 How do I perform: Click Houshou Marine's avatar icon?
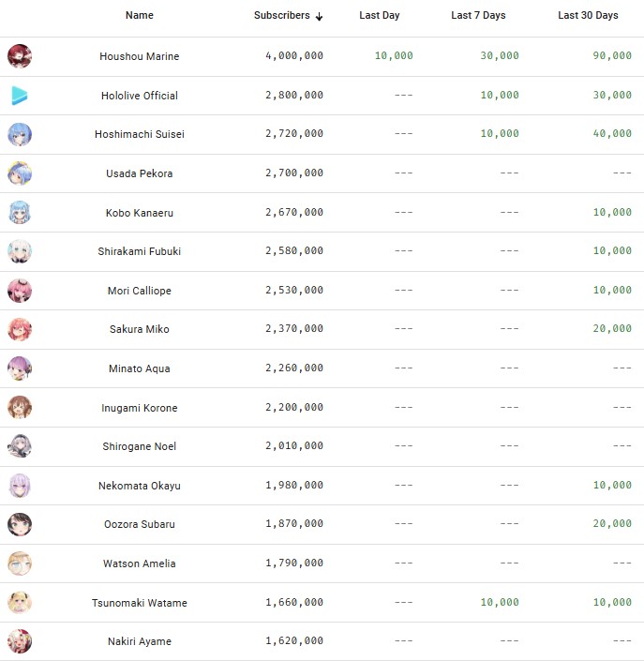[x=20, y=56]
